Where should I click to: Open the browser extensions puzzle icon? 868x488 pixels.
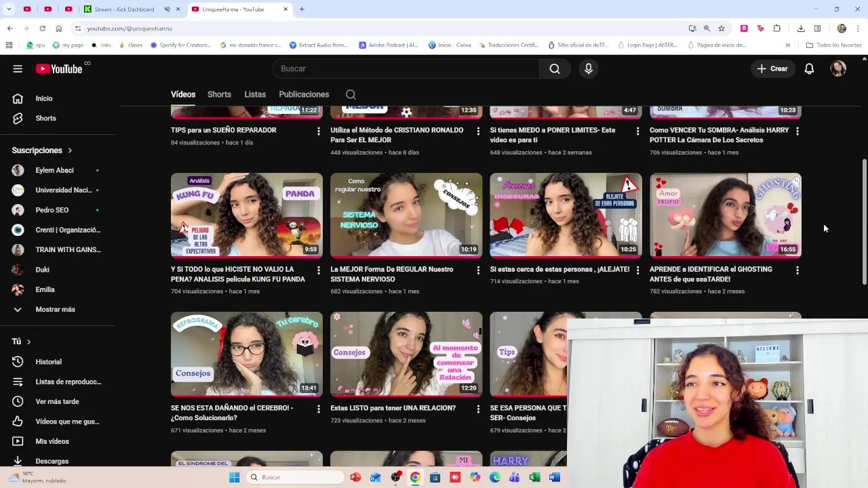click(777, 28)
